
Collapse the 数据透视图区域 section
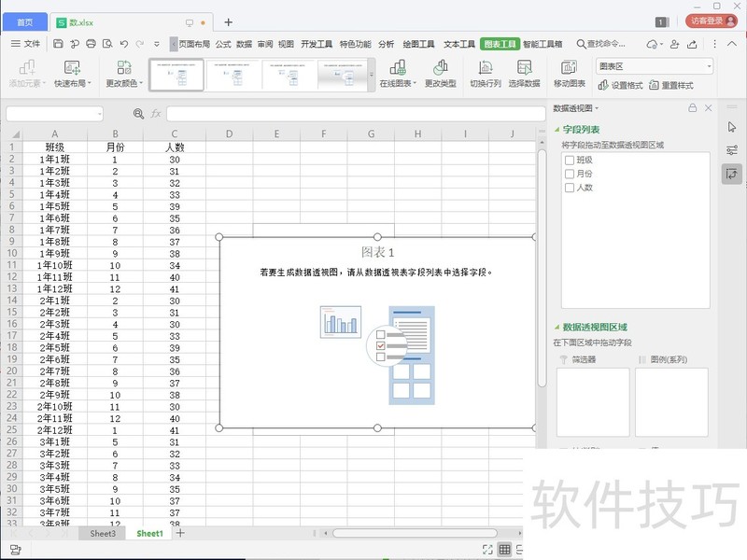click(x=557, y=328)
